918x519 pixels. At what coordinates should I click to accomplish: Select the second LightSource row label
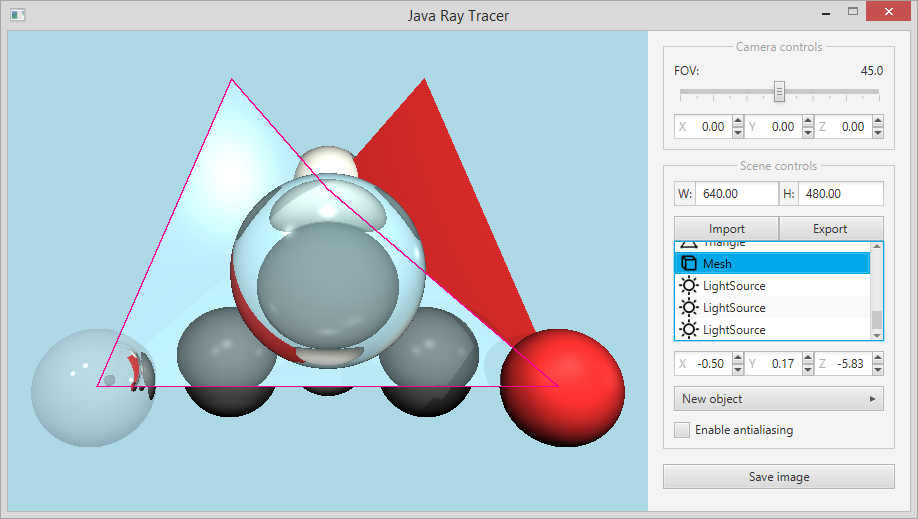pos(734,308)
